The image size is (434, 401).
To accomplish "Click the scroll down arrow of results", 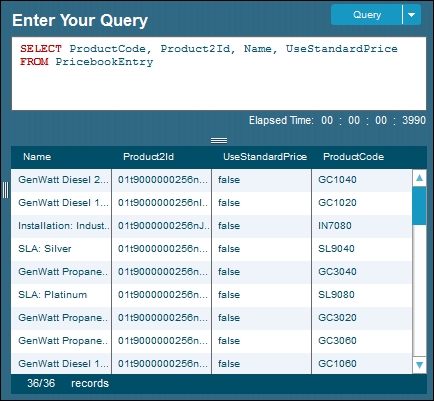I will pyautogui.click(x=419, y=365).
